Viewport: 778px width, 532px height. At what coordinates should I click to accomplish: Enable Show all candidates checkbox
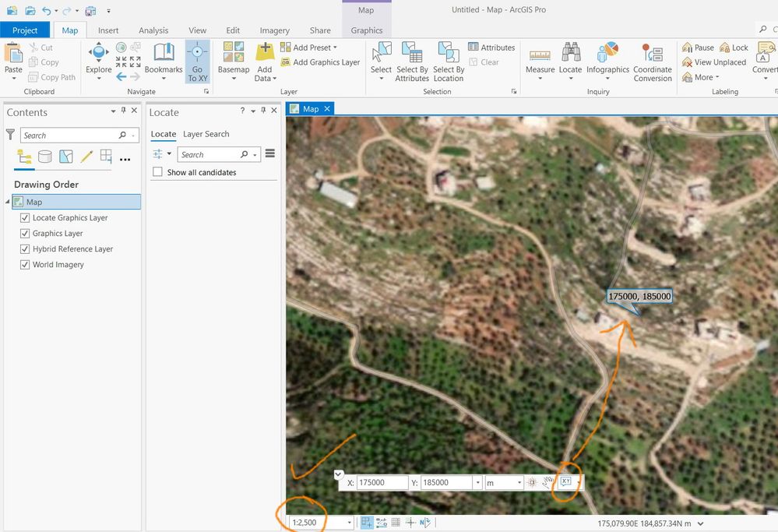coord(158,172)
